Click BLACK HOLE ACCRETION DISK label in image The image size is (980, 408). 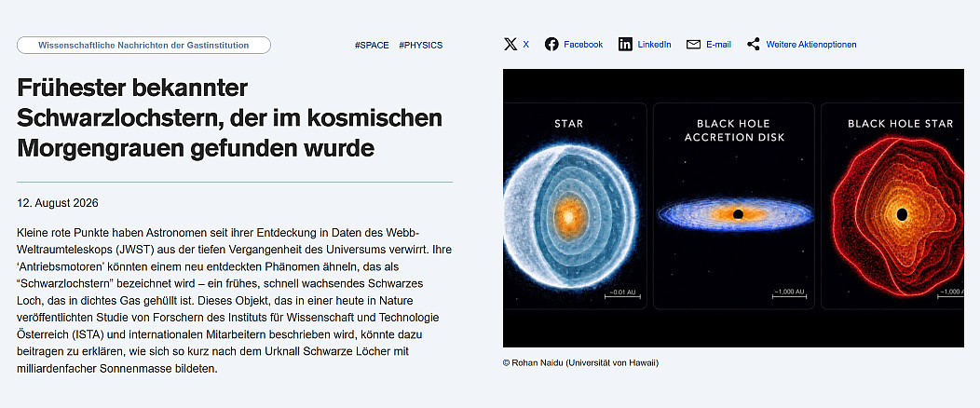coord(734,130)
